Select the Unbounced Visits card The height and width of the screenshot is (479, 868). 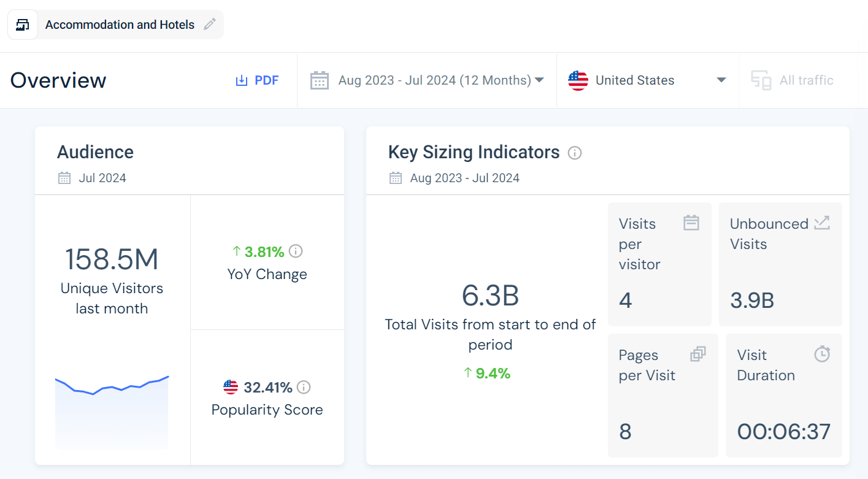(780, 264)
